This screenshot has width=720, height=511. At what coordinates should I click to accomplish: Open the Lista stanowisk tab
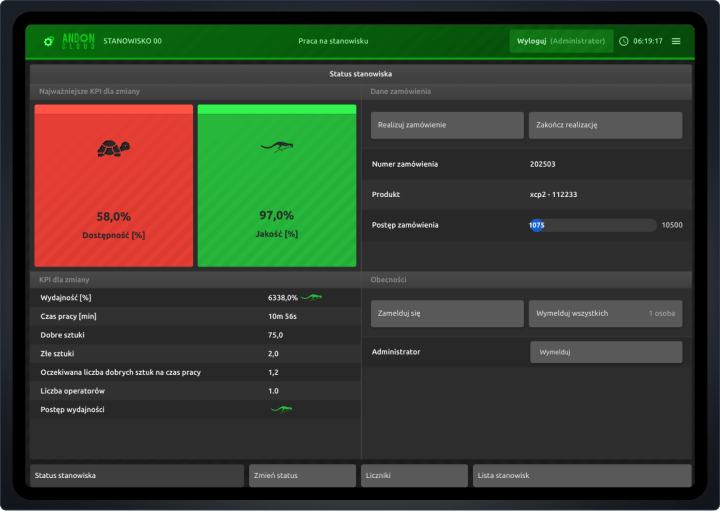[x=581, y=476]
